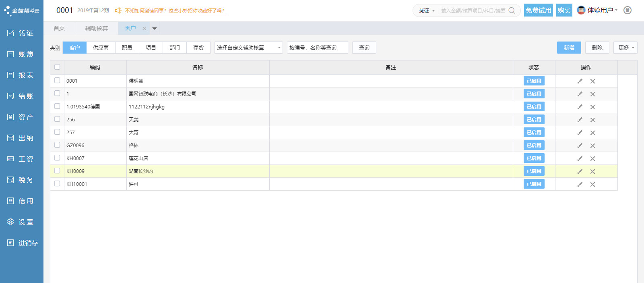Open the 凭证 sidebar module

tap(21, 33)
